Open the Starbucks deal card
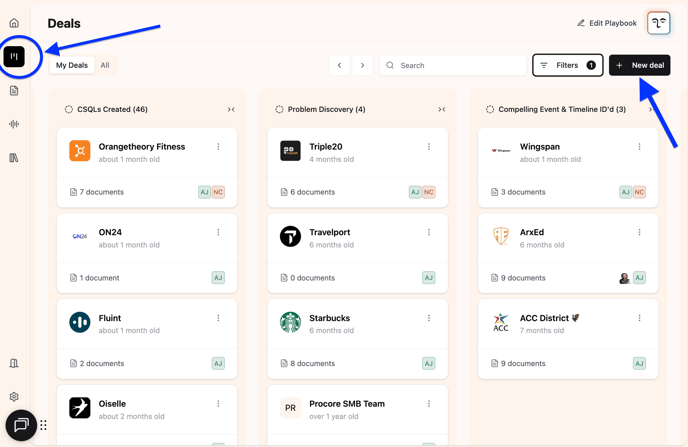Viewport: 688px width, 447px height. point(345,325)
